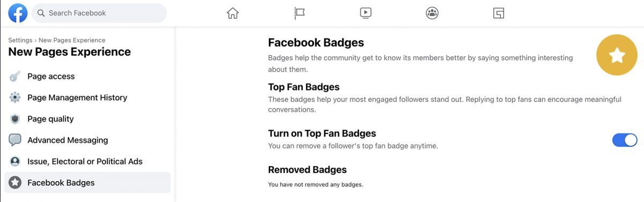Open the Groups icon in top bar
Screen dimensions: 644x202
pos(432,13)
